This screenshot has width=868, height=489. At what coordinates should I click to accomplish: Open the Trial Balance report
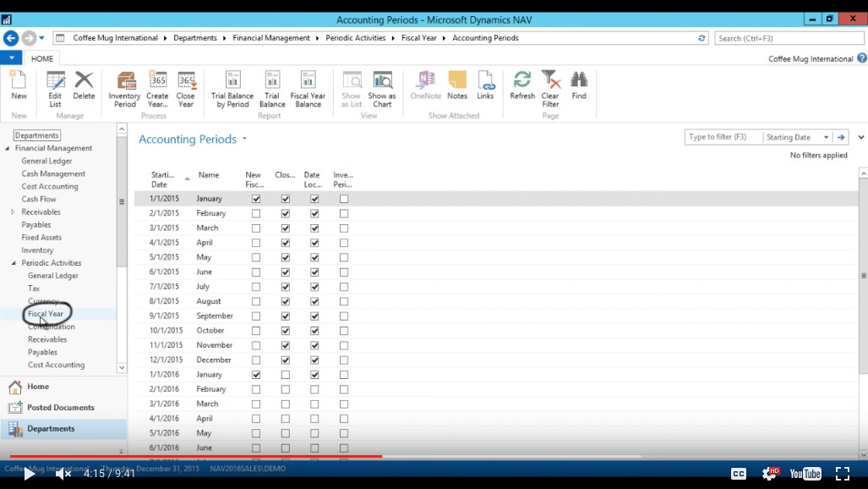272,89
